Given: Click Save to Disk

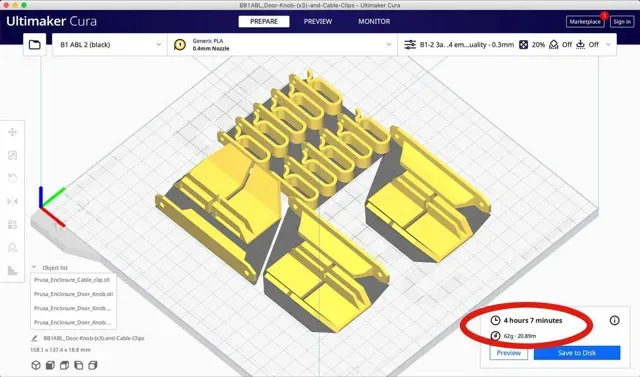Looking at the screenshot, I should coord(577,353).
